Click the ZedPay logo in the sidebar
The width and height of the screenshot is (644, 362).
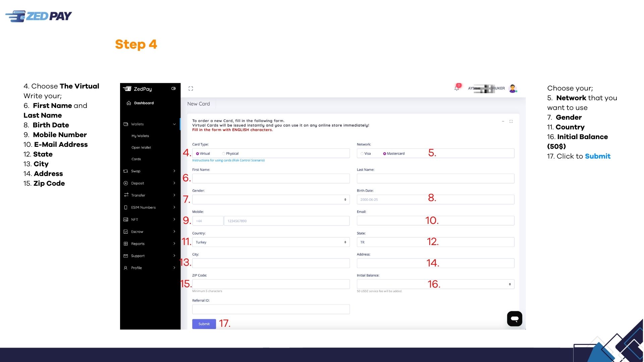coord(138,89)
